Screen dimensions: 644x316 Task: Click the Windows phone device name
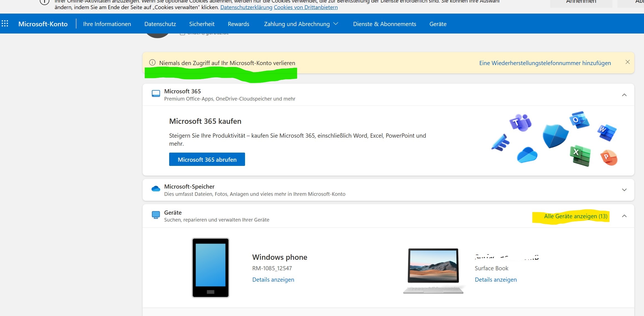point(280,257)
